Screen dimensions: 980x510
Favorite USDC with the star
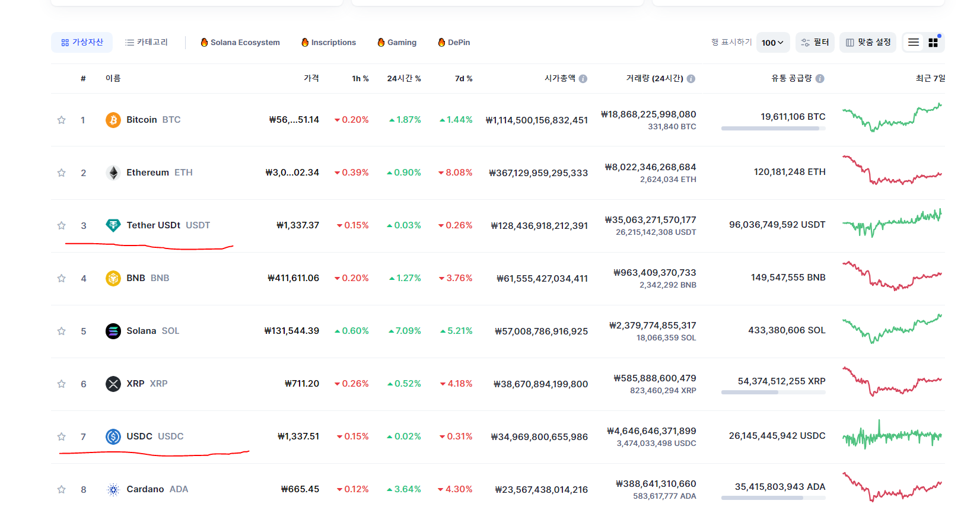(61, 436)
